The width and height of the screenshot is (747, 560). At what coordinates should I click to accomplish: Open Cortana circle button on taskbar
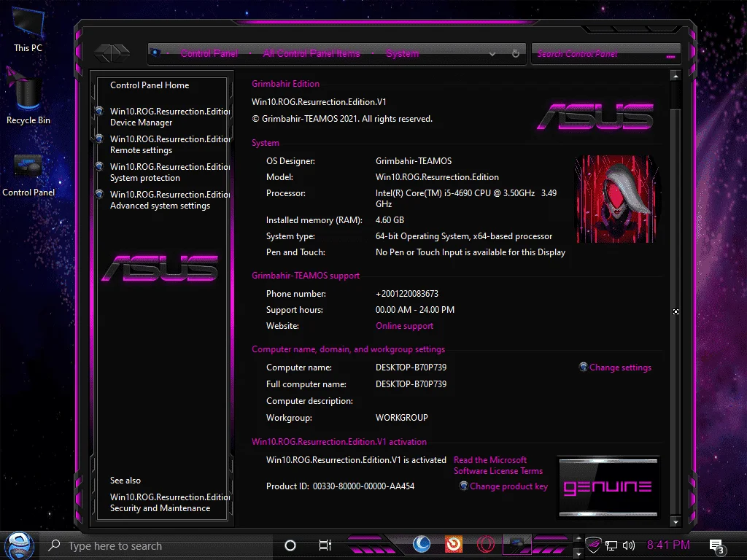[290, 545]
